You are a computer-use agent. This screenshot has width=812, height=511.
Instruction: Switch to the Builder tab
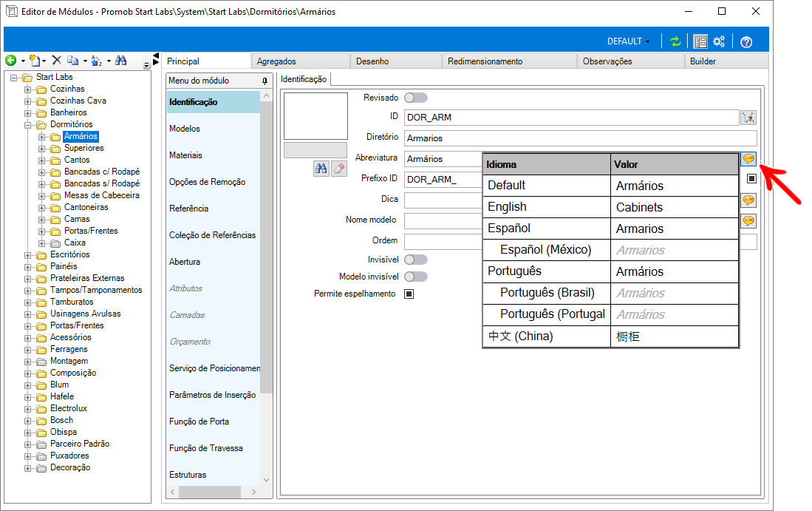726,61
